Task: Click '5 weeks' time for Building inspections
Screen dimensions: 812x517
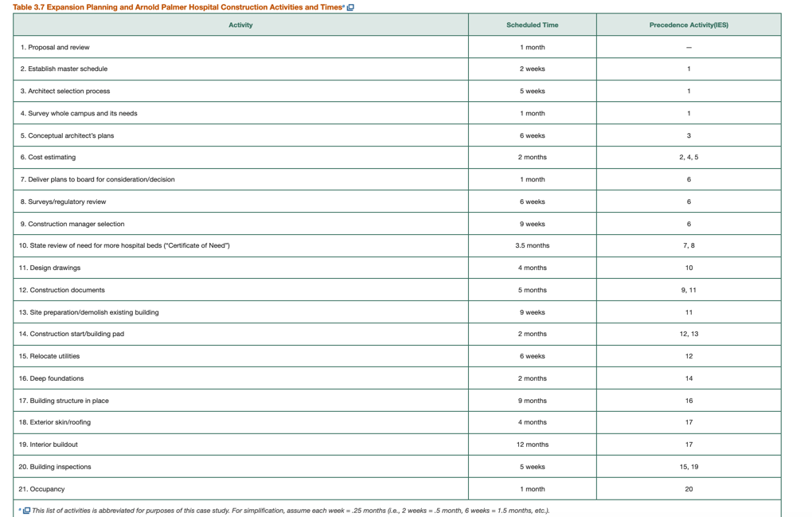Action: click(533, 467)
